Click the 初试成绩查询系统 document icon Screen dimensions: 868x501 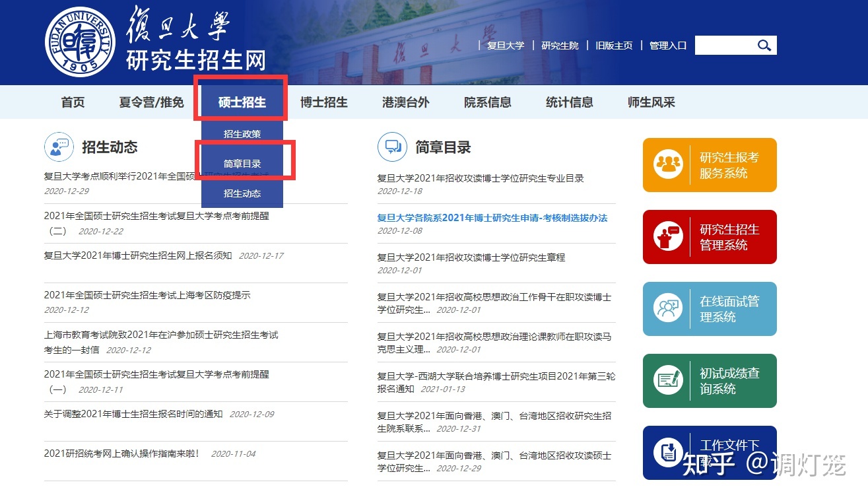pos(667,380)
